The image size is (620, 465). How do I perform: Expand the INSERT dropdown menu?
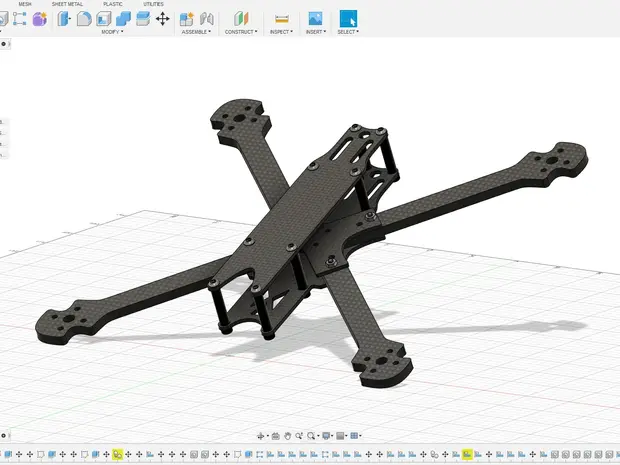point(316,32)
